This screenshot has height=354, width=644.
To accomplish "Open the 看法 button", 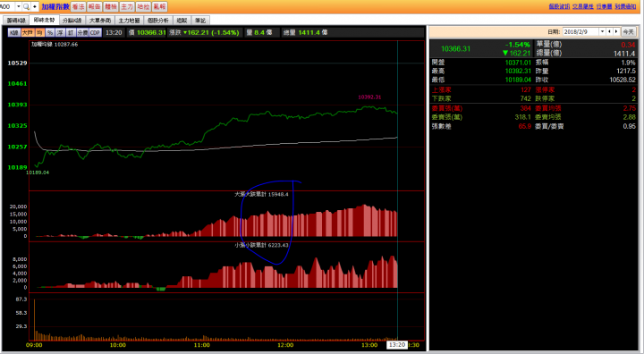I will click(x=78, y=6).
